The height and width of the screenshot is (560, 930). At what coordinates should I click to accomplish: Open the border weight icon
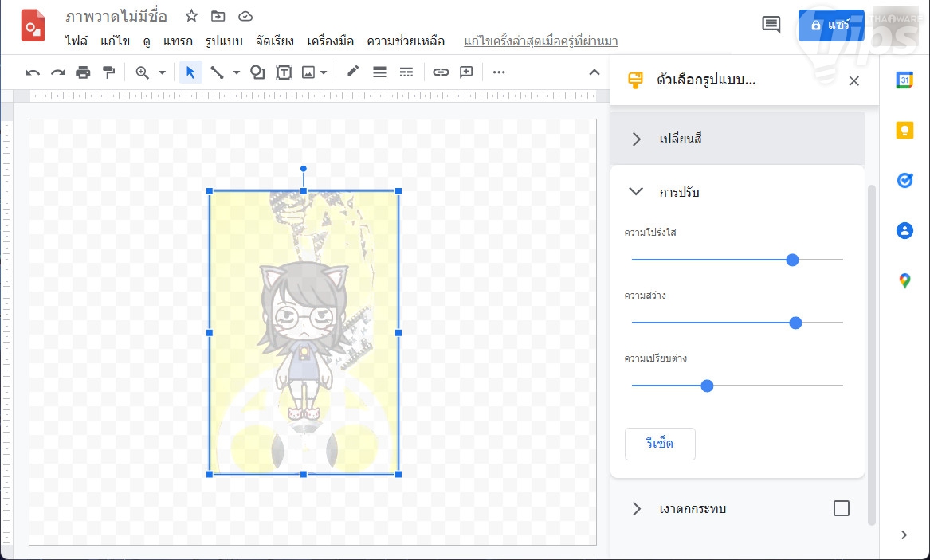pos(379,72)
